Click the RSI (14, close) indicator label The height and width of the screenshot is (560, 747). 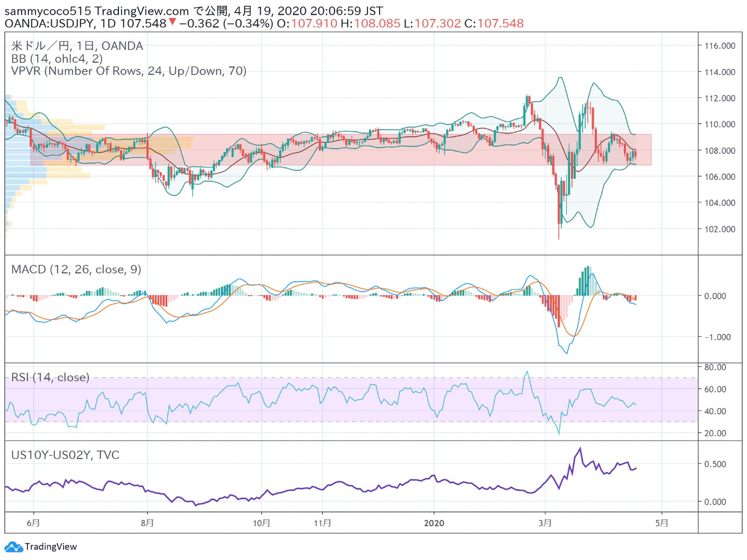pos(50,377)
